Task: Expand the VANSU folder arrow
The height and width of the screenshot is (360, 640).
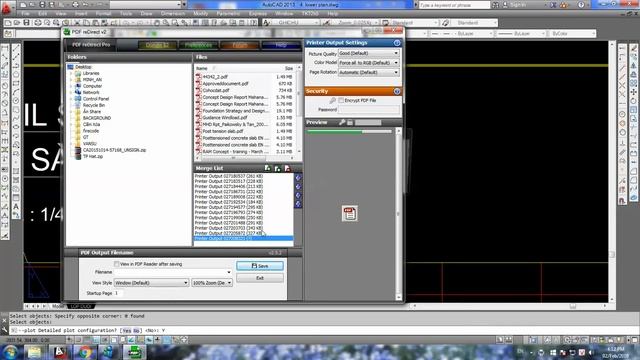Action: [x=71, y=144]
